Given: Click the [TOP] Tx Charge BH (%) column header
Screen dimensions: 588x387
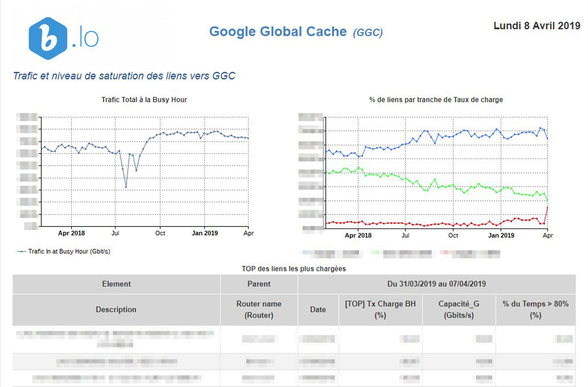Looking at the screenshot, I should pos(380,310).
